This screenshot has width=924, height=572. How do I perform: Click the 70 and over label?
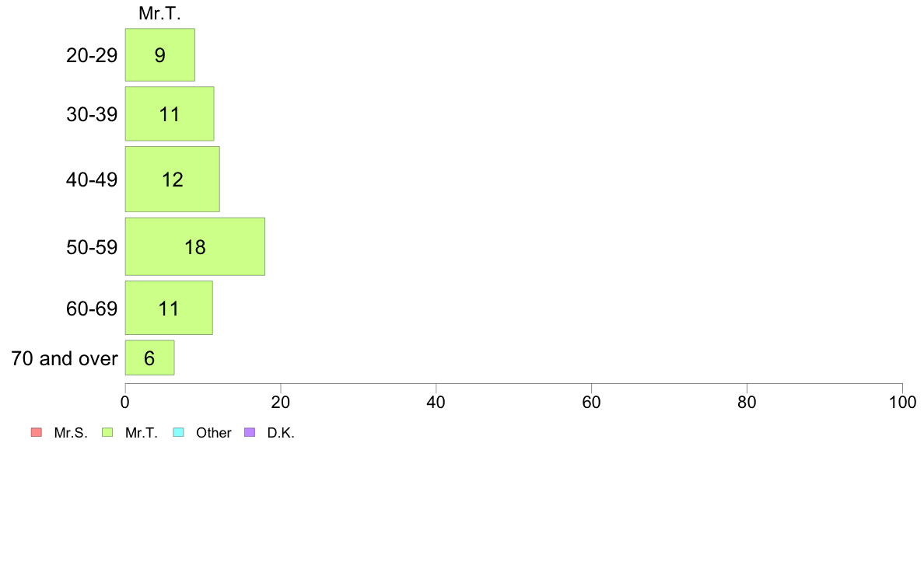(x=65, y=358)
